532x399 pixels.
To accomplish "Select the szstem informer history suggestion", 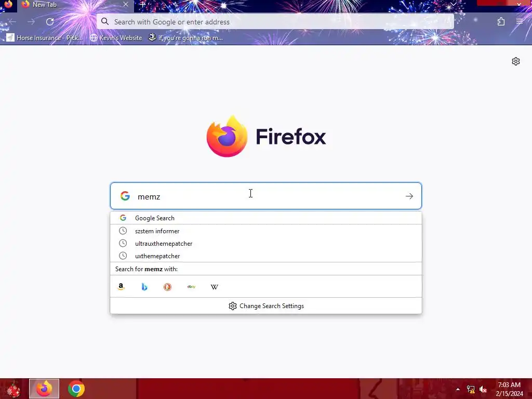I will point(266,231).
